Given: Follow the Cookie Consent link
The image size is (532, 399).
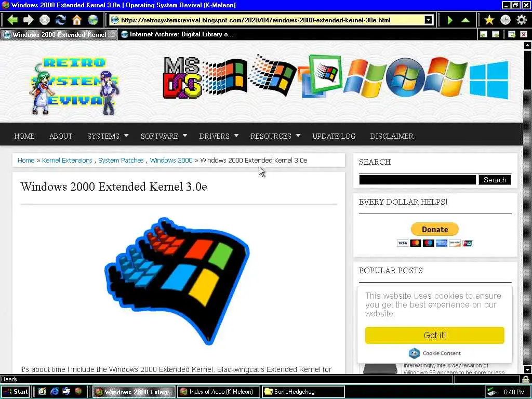Looking at the screenshot, I should click(x=435, y=353).
